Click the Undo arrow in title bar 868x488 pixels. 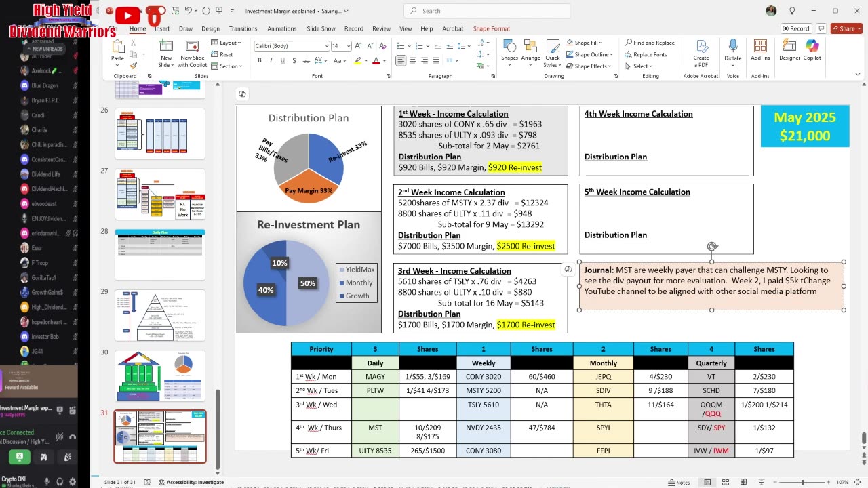(188, 11)
